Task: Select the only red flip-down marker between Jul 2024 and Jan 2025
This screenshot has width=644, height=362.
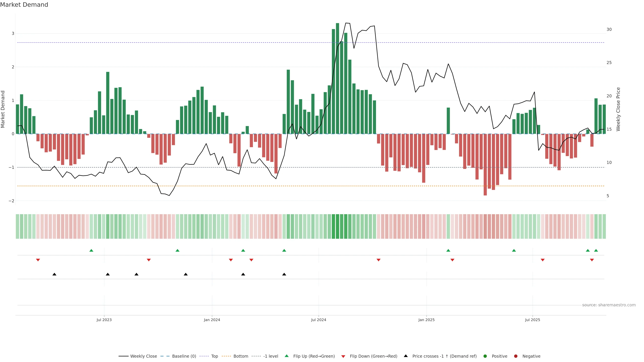Action: pos(379,260)
